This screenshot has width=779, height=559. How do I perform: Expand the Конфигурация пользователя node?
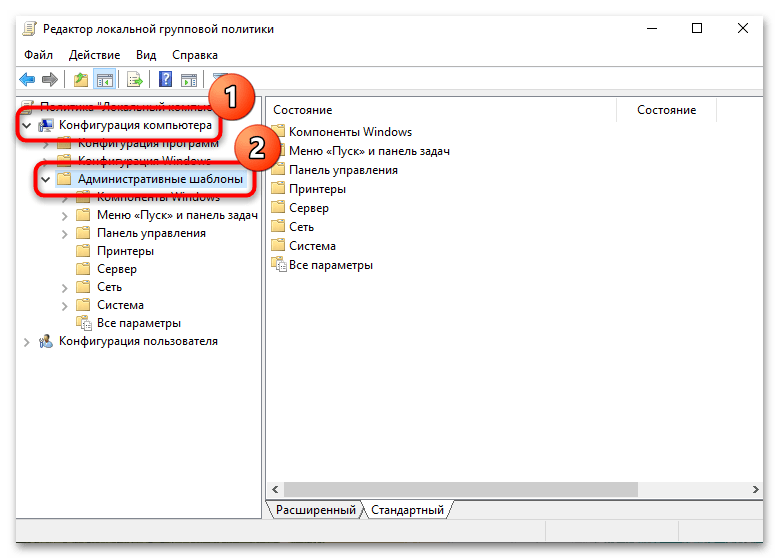(27, 342)
